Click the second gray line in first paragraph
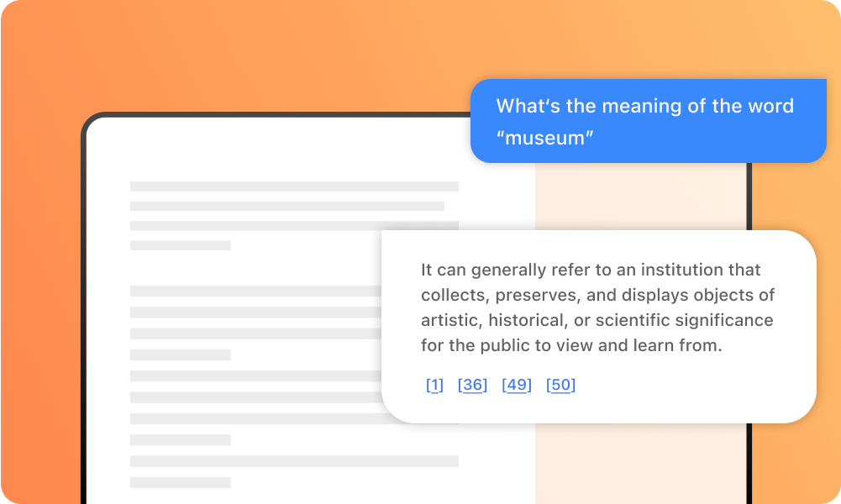The width and height of the screenshot is (841, 504). click(287, 207)
